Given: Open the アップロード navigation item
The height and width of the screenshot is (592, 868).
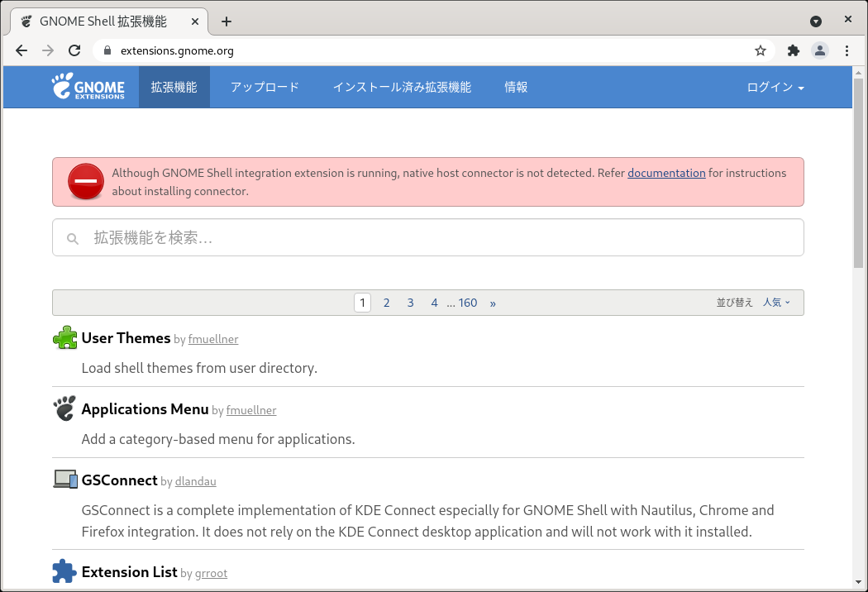Looking at the screenshot, I should (x=265, y=87).
